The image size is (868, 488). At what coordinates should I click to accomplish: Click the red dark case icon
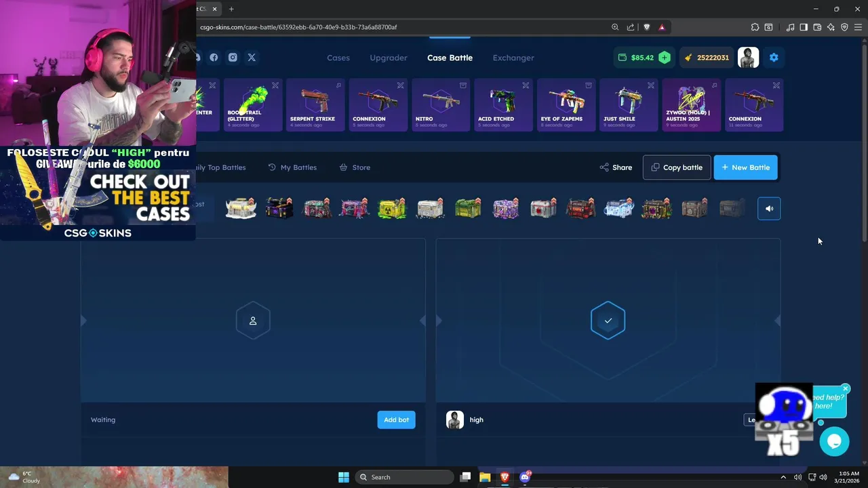pyautogui.click(x=580, y=208)
